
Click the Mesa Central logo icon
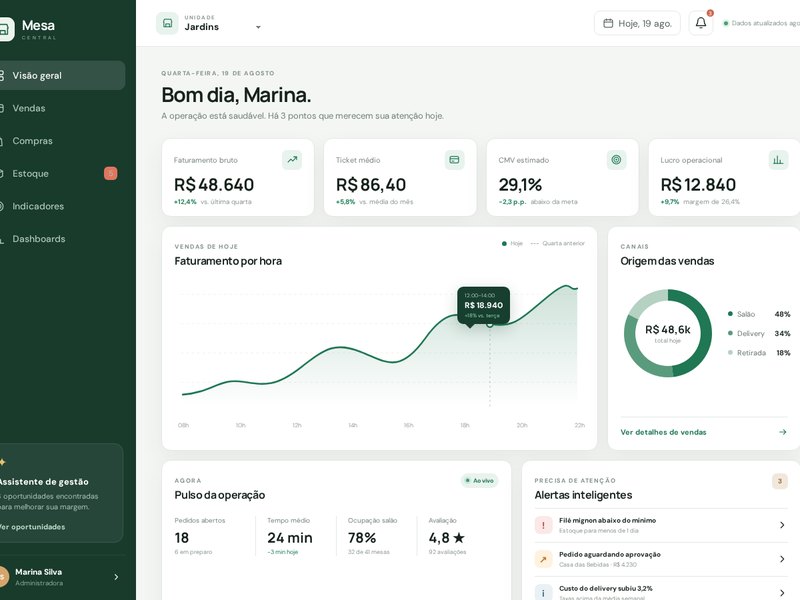(x=7, y=29)
